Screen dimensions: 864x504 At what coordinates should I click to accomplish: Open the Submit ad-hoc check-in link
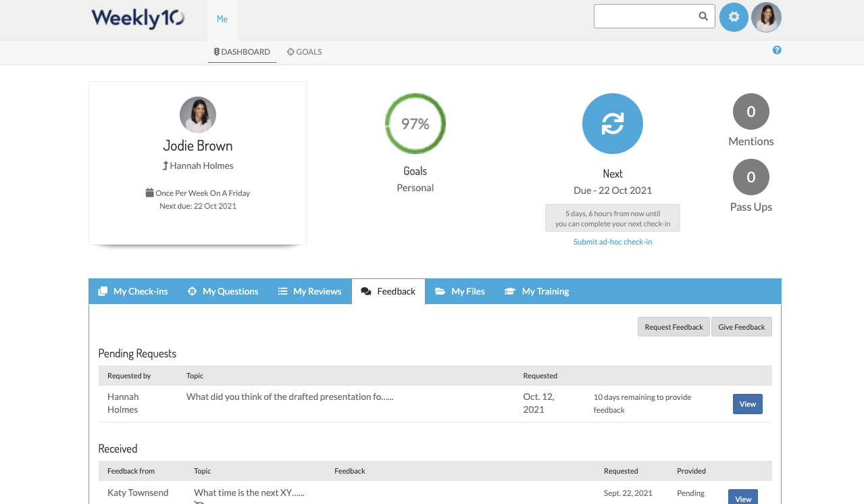(612, 241)
